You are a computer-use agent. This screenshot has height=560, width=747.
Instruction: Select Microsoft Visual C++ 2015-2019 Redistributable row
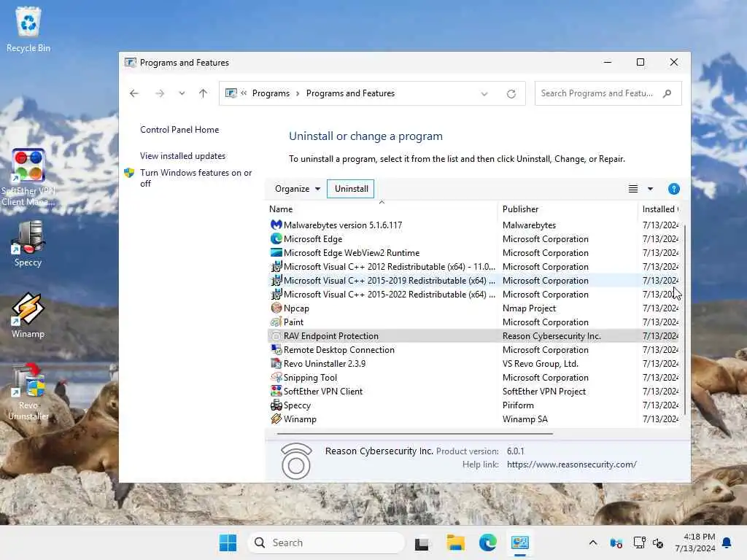point(474,281)
